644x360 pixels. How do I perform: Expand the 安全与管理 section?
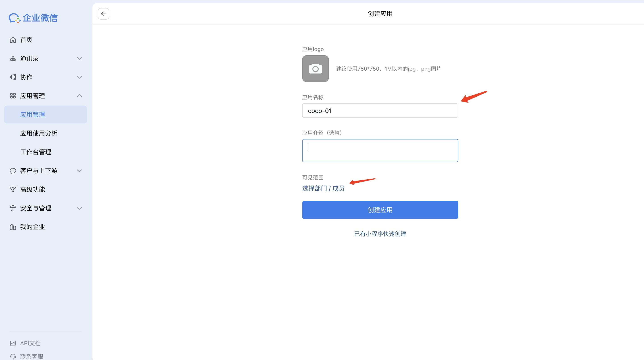[79, 208]
